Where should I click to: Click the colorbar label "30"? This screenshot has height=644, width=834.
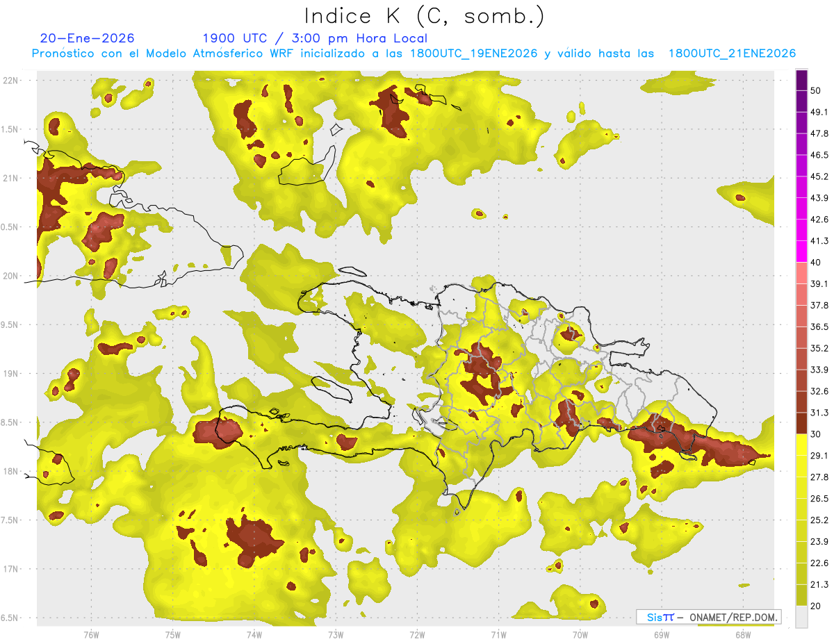point(816,434)
